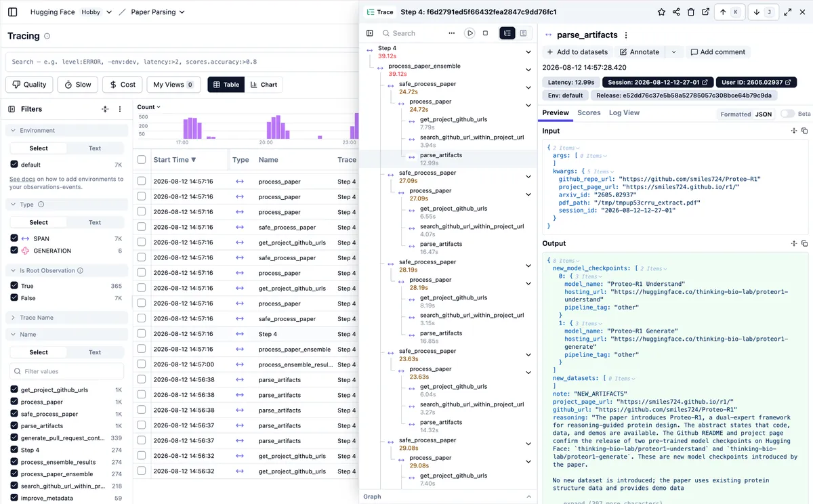Open the Count metric dropdown
Image resolution: width=813 pixels, height=504 pixels.
(149, 107)
